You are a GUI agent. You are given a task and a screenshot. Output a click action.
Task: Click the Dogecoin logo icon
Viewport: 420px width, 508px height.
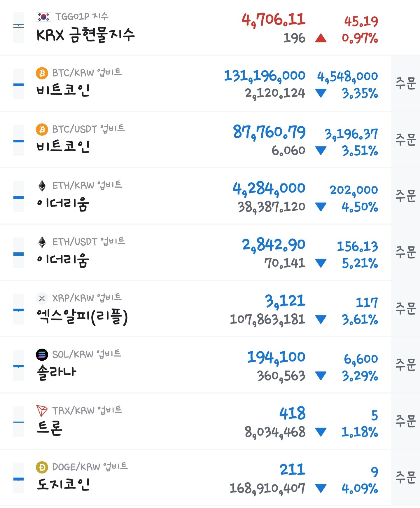click(42, 467)
